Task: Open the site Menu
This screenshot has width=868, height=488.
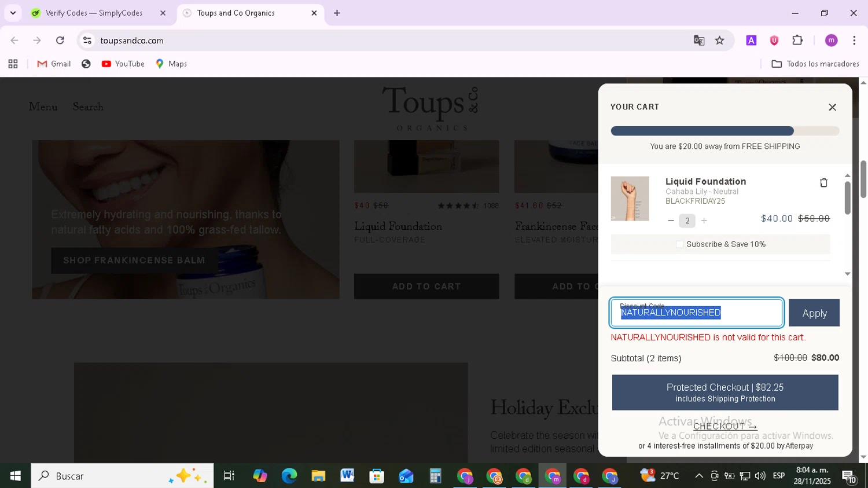Action: (x=43, y=107)
